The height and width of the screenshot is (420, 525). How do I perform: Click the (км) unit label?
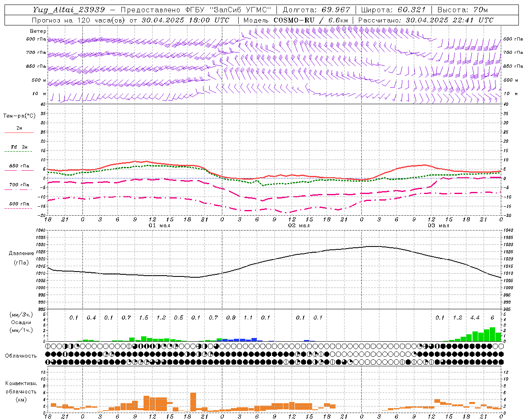(21, 399)
